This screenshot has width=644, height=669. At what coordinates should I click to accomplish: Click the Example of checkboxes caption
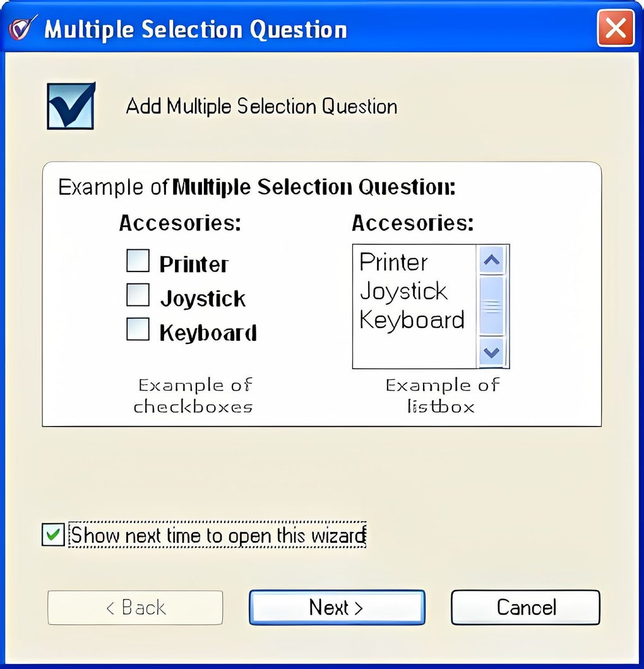[x=194, y=395]
